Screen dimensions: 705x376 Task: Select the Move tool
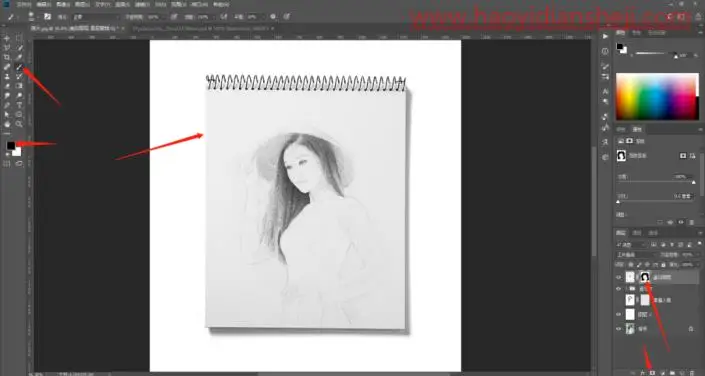click(x=7, y=38)
